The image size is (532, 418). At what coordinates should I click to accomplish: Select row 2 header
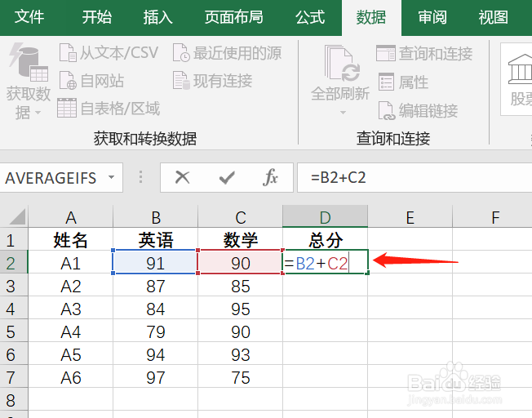(x=14, y=263)
